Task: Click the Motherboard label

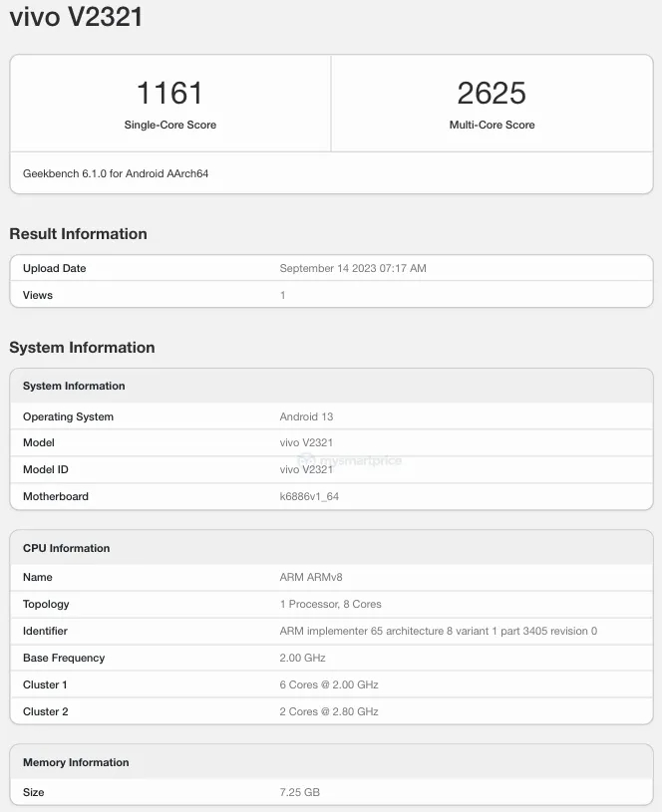Action: [56, 496]
